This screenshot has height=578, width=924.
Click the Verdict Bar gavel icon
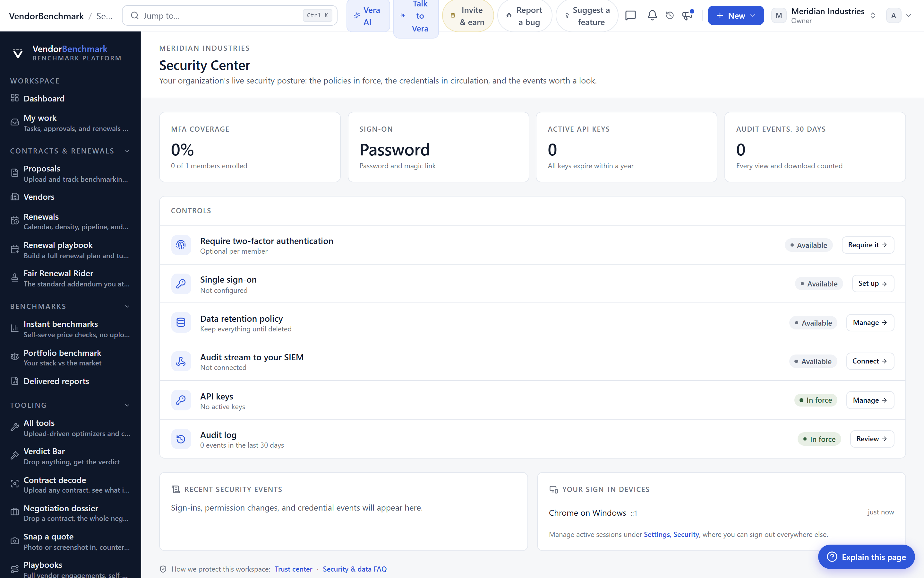pos(14,456)
